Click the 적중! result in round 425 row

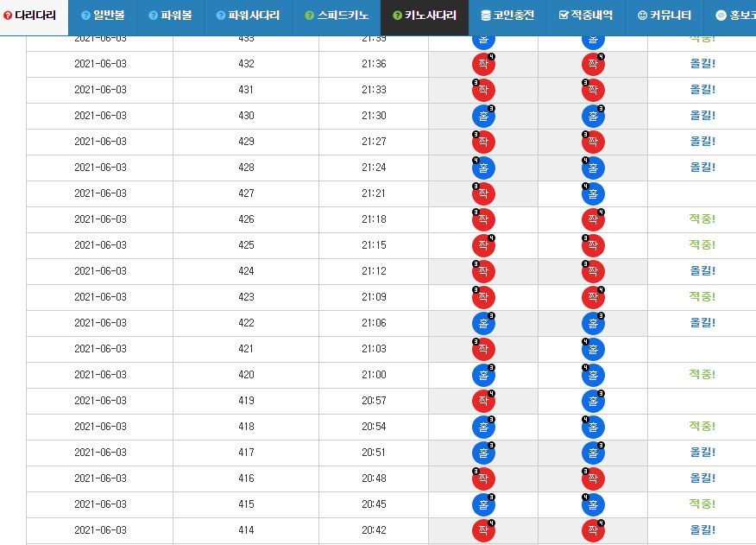coord(702,244)
